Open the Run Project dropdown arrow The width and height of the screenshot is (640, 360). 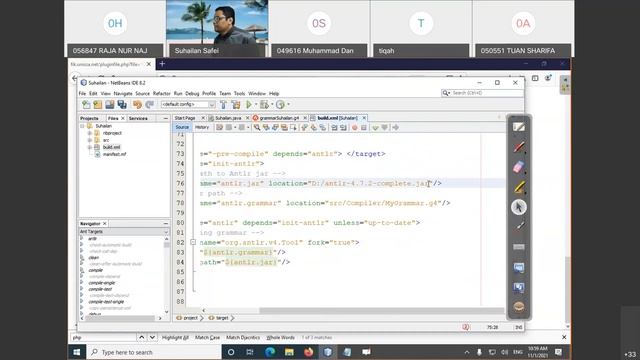[256, 105]
